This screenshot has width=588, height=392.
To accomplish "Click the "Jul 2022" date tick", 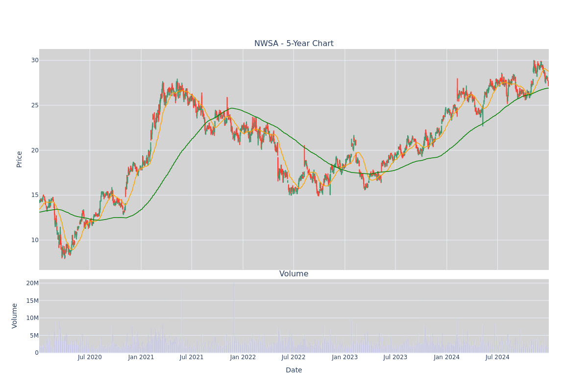I will [294, 357].
